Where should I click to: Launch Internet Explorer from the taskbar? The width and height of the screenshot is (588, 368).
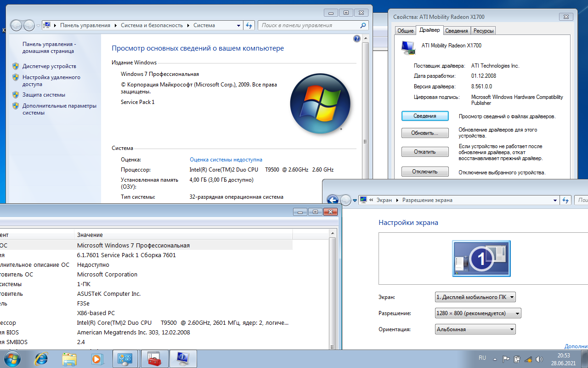[41, 358]
